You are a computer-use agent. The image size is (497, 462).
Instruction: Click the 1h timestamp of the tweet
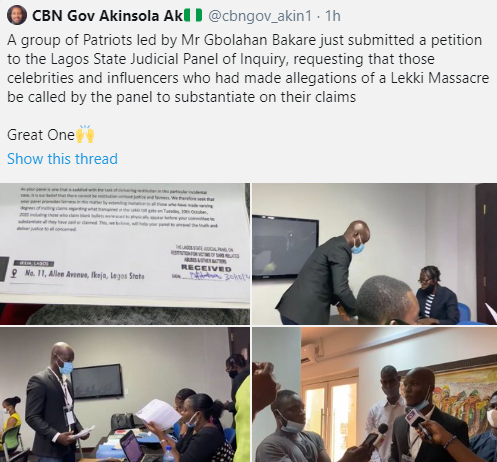point(333,16)
